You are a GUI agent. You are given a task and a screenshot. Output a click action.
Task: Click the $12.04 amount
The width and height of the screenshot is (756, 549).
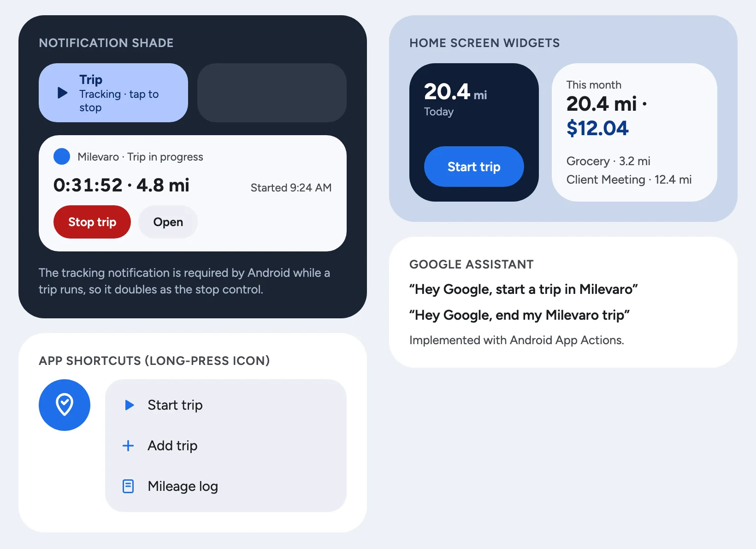point(597,128)
